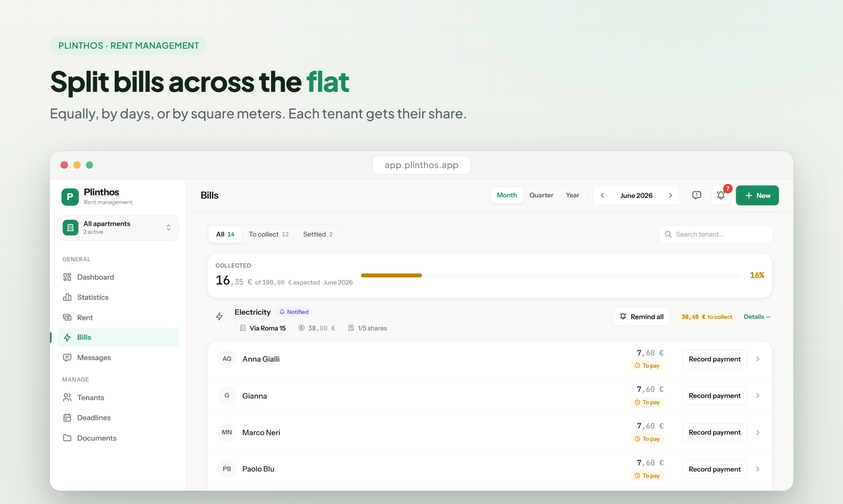Click the 38,00 € amount chip

tap(317, 328)
